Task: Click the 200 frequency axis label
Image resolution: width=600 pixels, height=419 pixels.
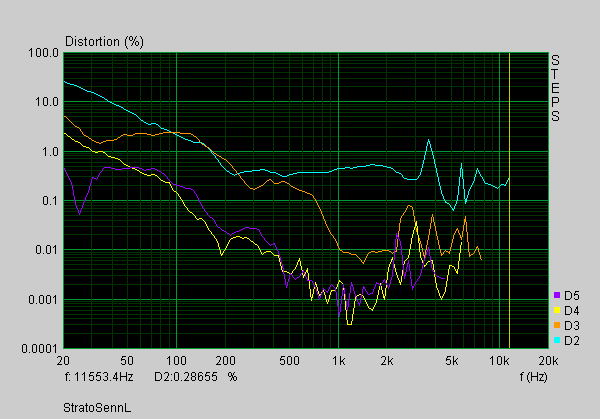Action: click(225, 361)
